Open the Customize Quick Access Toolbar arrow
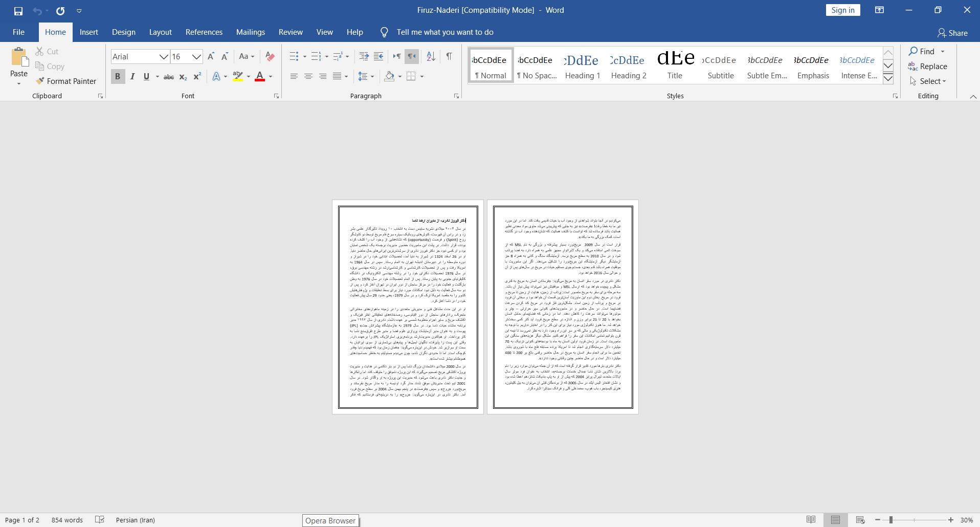The width and height of the screenshot is (980, 527). (x=79, y=11)
